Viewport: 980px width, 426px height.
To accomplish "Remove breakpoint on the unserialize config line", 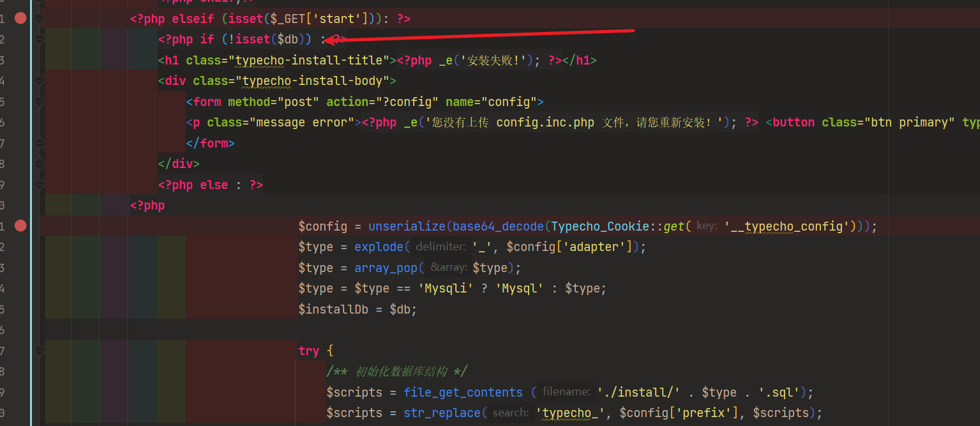I will click(20, 225).
